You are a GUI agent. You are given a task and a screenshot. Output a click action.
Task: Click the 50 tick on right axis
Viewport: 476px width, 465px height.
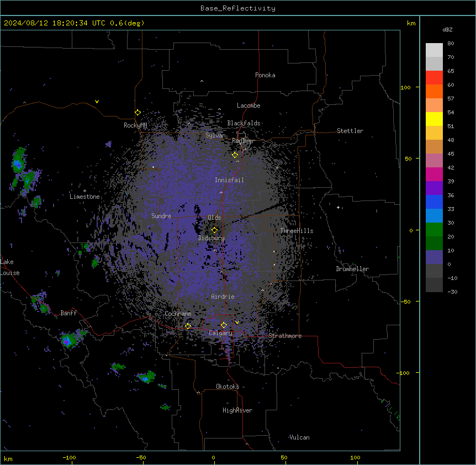click(x=408, y=158)
